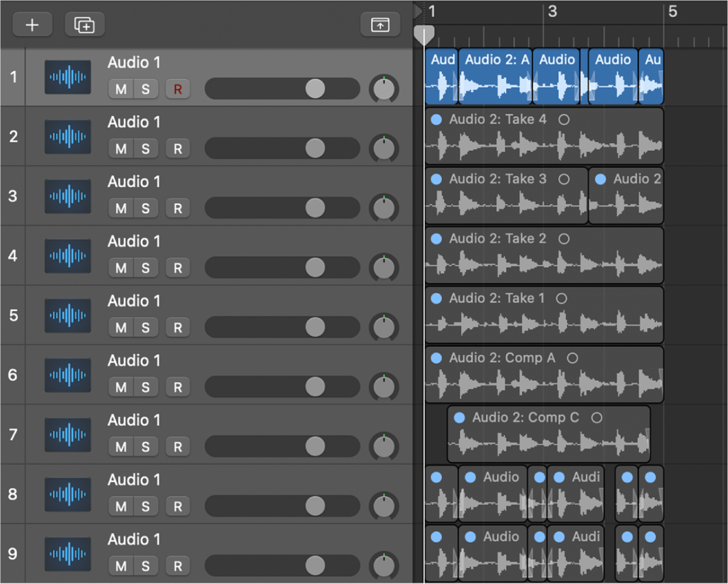Click the playhead marker in the ruler
The image size is (728, 584).
(x=424, y=34)
